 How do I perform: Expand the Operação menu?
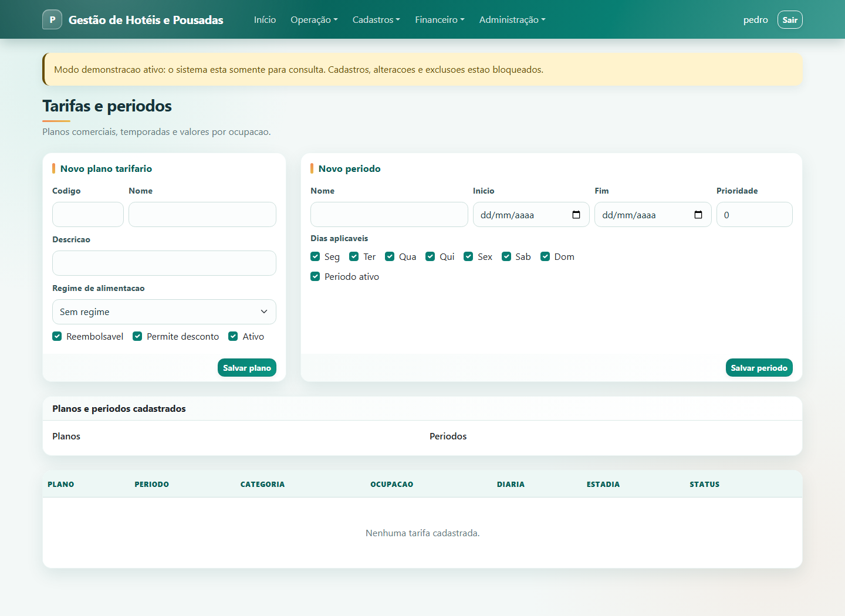coord(314,19)
